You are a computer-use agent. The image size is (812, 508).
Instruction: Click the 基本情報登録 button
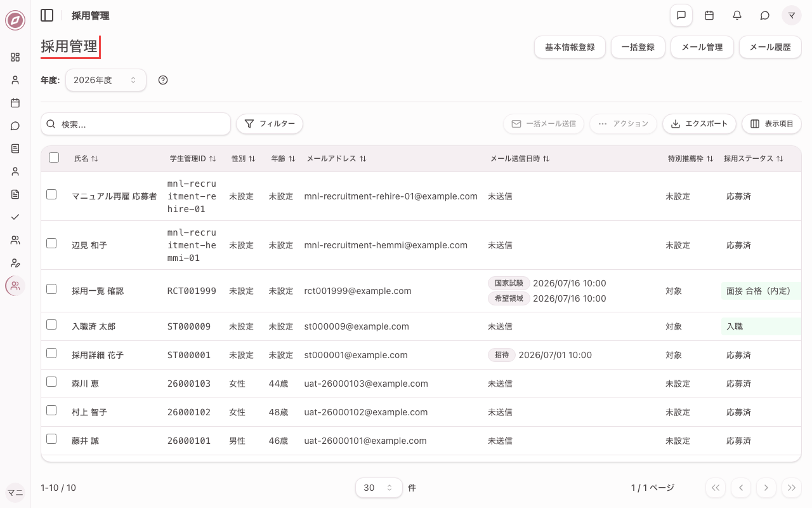570,47
